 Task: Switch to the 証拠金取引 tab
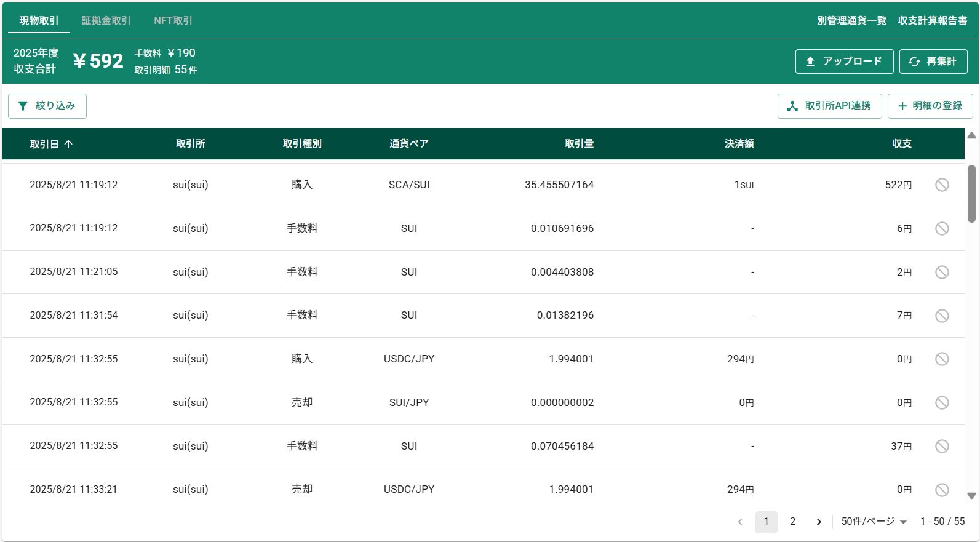click(106, 20)
